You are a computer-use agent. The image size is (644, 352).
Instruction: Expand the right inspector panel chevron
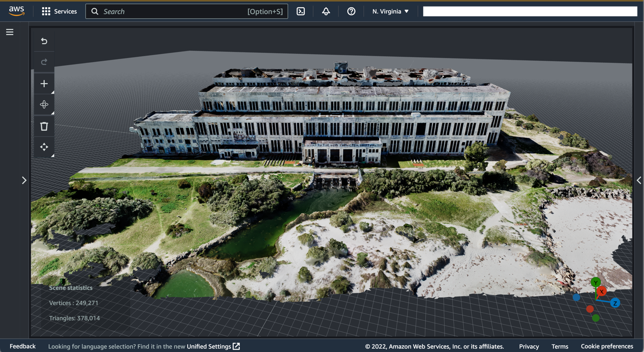(x=639, y=180)
